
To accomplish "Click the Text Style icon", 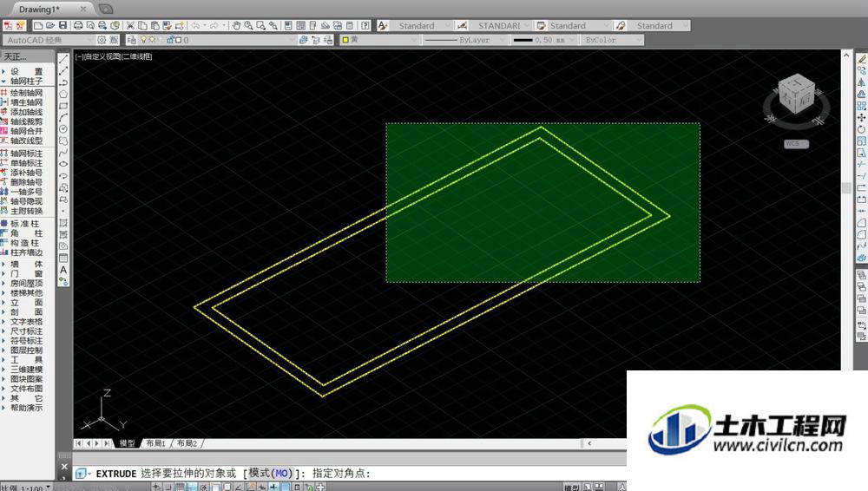I will pos(383,25).
